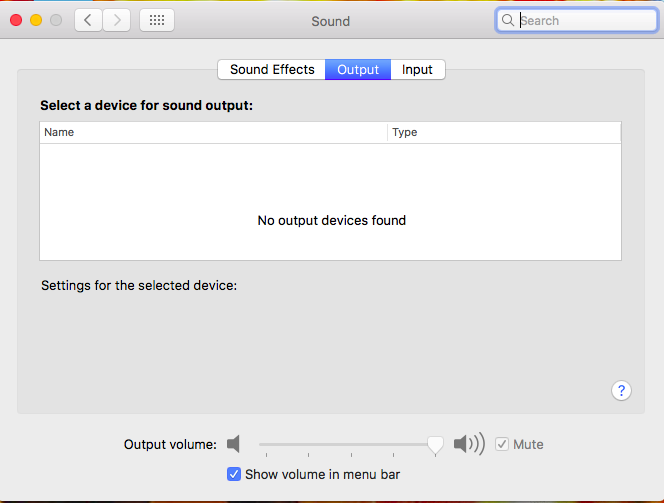This screenshot has width=664, height=503.
Task: Close the Sound window
Action: (16, 20)
